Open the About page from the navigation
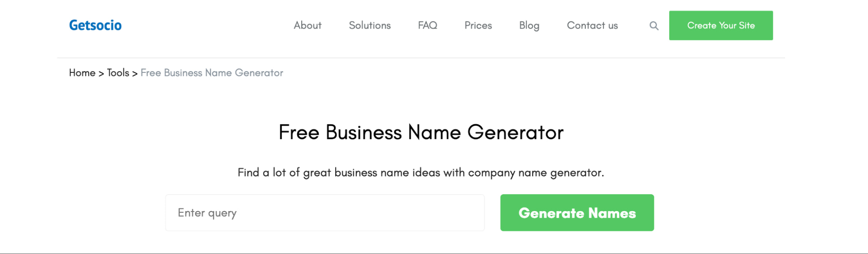Viewport: 868px width, 254px height. click(307, 26)
